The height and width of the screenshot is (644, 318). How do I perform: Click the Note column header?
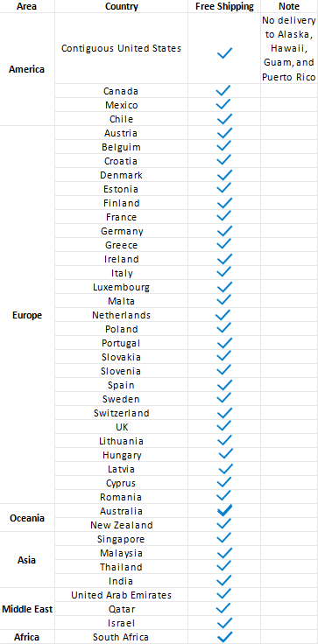289,6
